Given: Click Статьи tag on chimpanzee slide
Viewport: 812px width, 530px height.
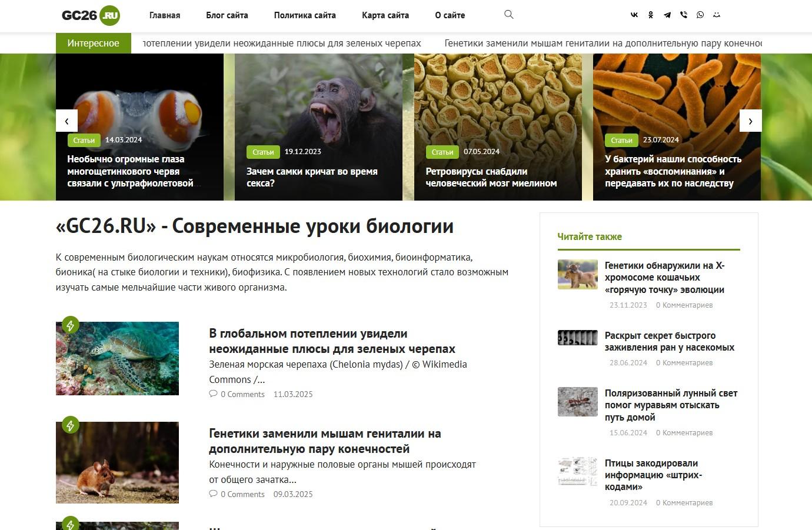Looking at the screenshot, I should 263,152.
